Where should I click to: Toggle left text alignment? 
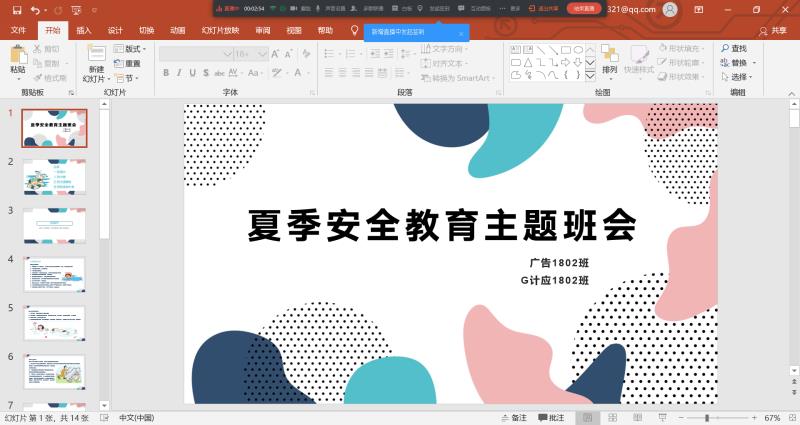click(x=329, y=73)
